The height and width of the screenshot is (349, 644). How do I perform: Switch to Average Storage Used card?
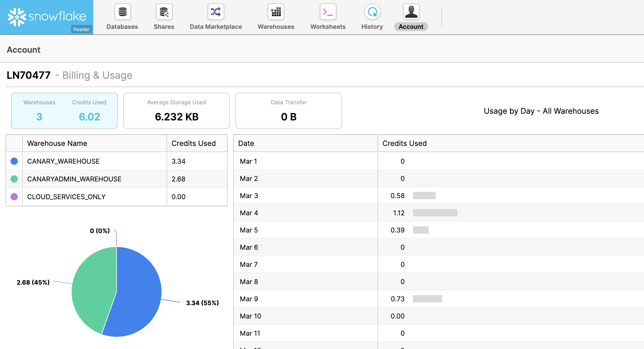pos(177,111)
